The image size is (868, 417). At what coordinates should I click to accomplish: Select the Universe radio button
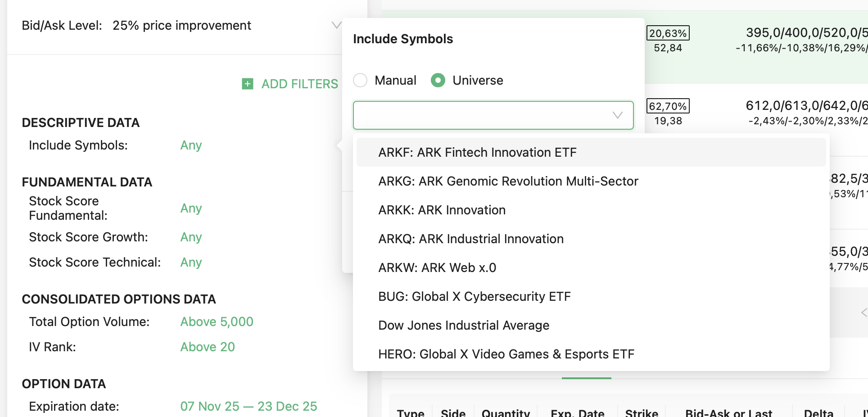point(438,80)
